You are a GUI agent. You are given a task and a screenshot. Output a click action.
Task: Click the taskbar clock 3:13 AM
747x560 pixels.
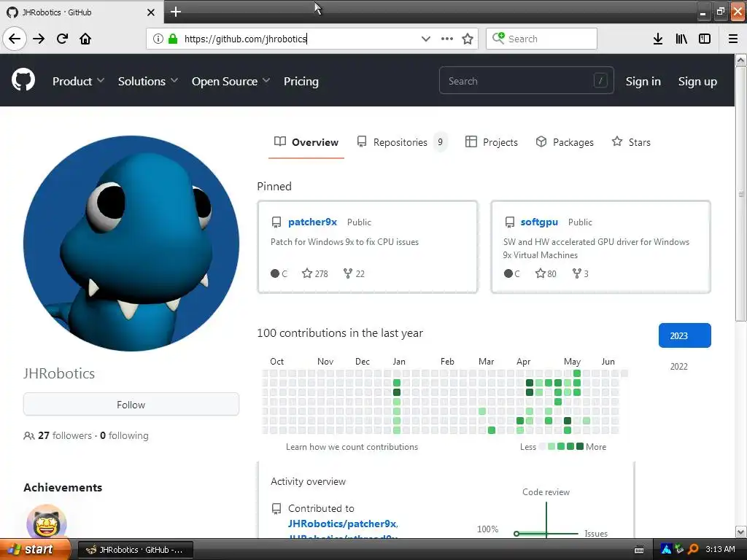(x=720, y=550)
